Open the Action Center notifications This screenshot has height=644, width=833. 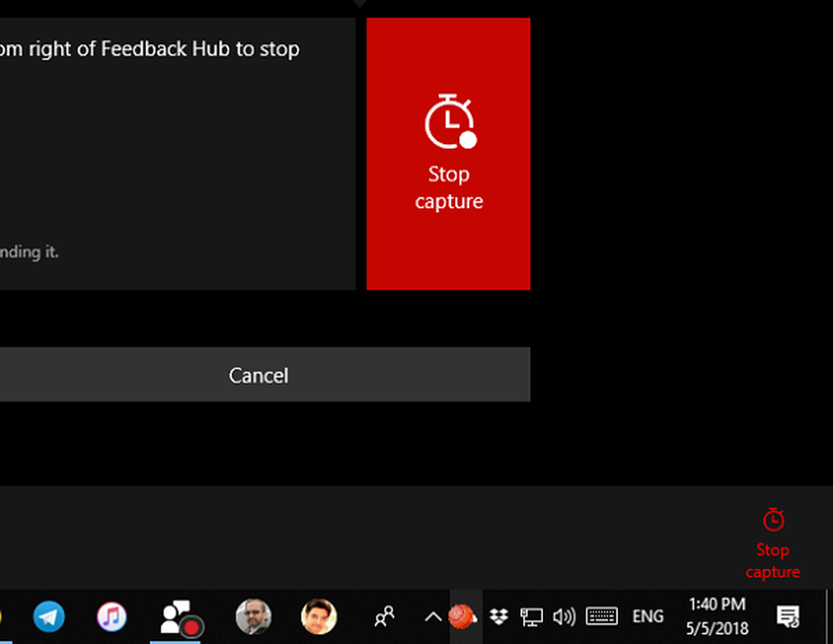point(787,617)
